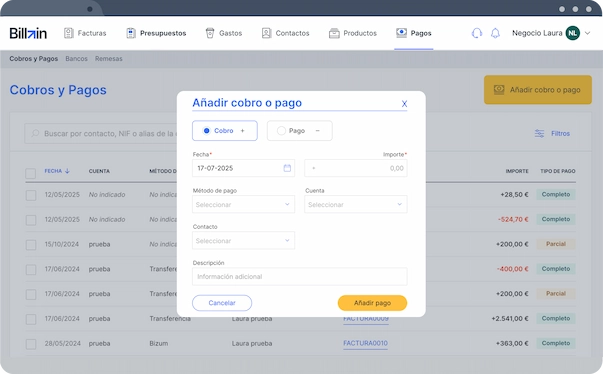Click the IMPORTE column header
This screenshot has height=374, width=603.
517,171
